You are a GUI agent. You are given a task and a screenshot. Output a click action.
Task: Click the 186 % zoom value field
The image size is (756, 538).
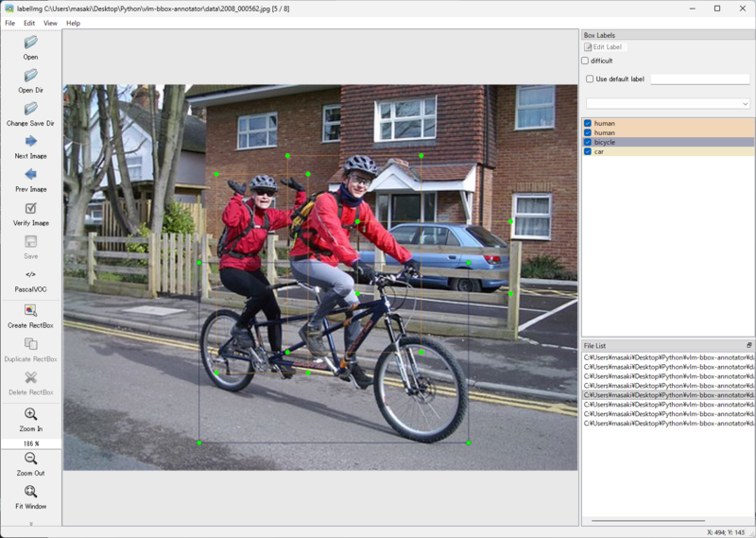[x=31, y=443]
